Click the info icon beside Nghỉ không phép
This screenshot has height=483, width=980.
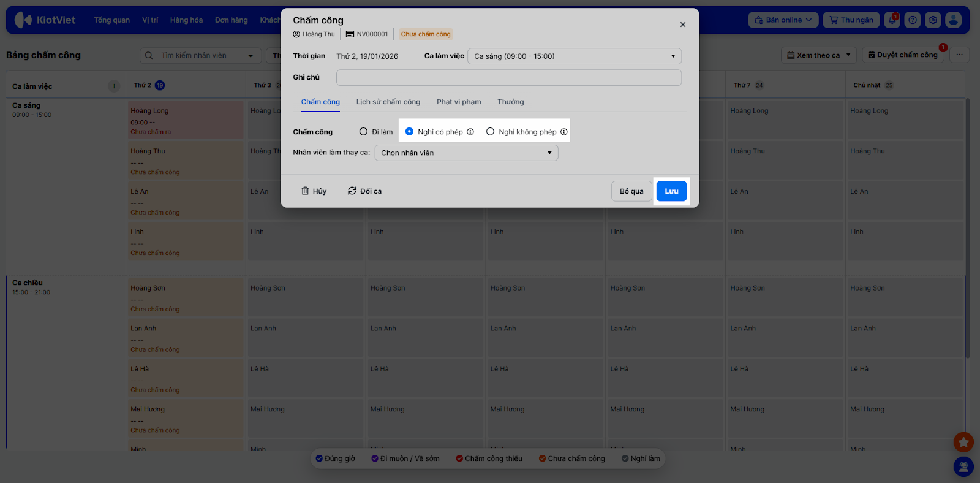tap(564, 132)
